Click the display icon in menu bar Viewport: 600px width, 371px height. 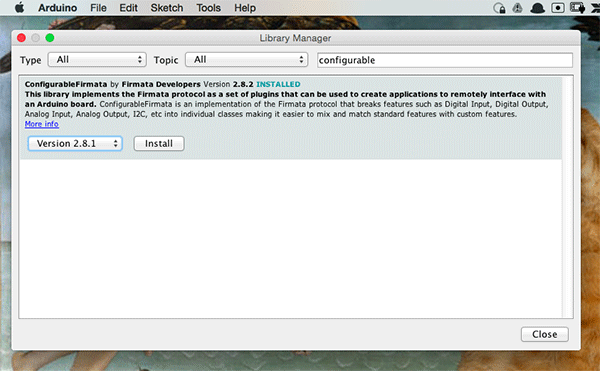(x=577, y=8)
